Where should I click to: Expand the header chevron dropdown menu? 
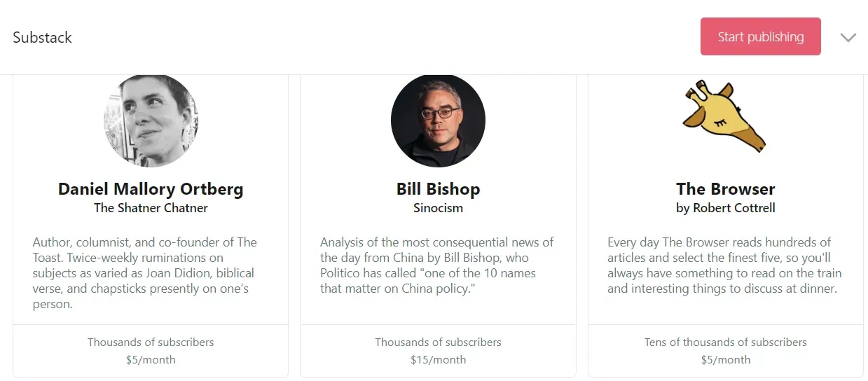pos(848,38)
